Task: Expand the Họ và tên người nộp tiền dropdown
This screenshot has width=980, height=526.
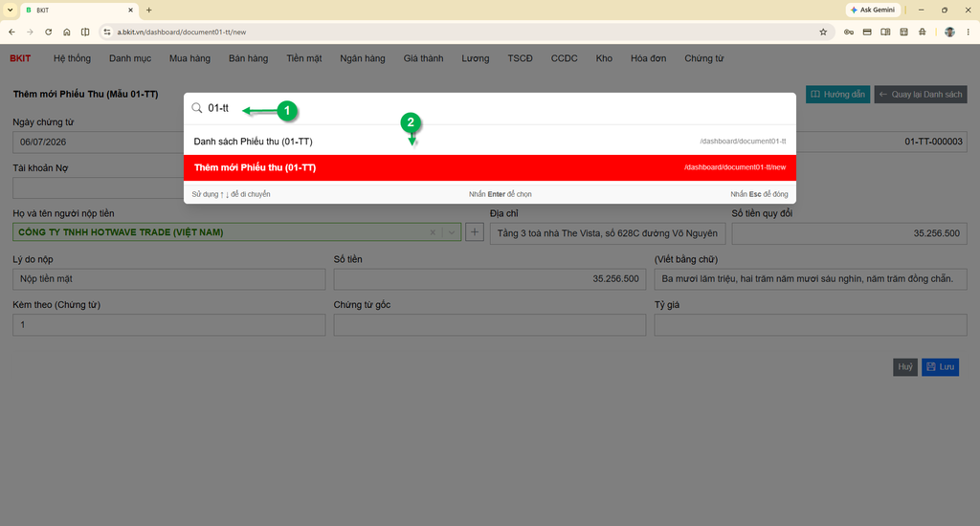Action: (x=452, y=232)
